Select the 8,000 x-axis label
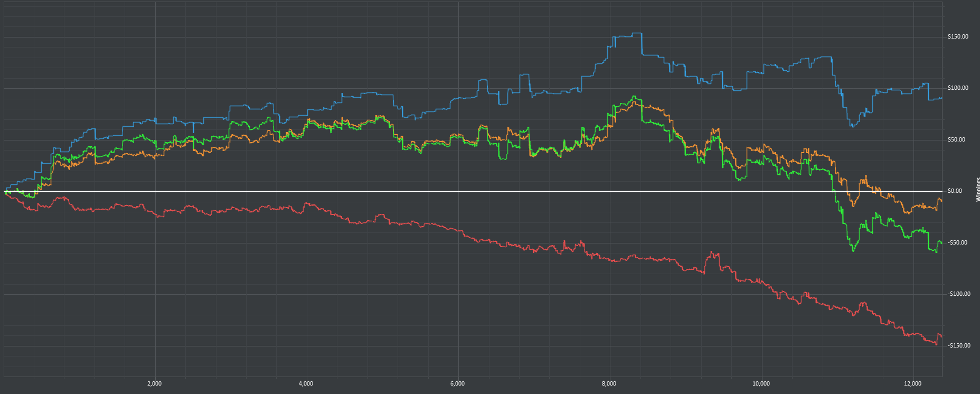980x394 pixels. pos(609,384)
